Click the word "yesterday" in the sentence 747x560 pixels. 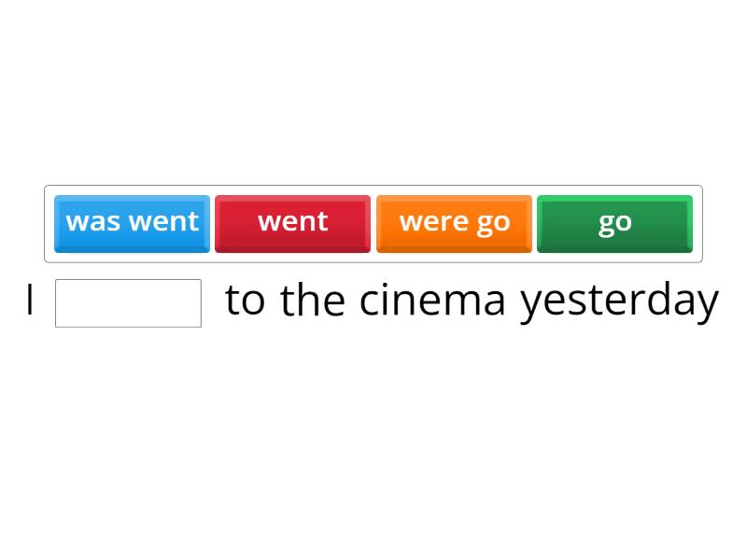click(x=617, y=300)
